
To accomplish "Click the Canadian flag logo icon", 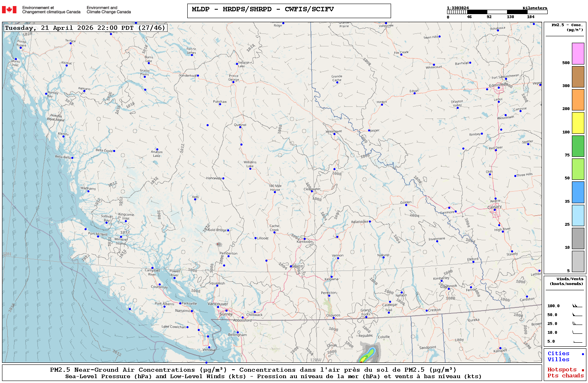I will point(9,10).
